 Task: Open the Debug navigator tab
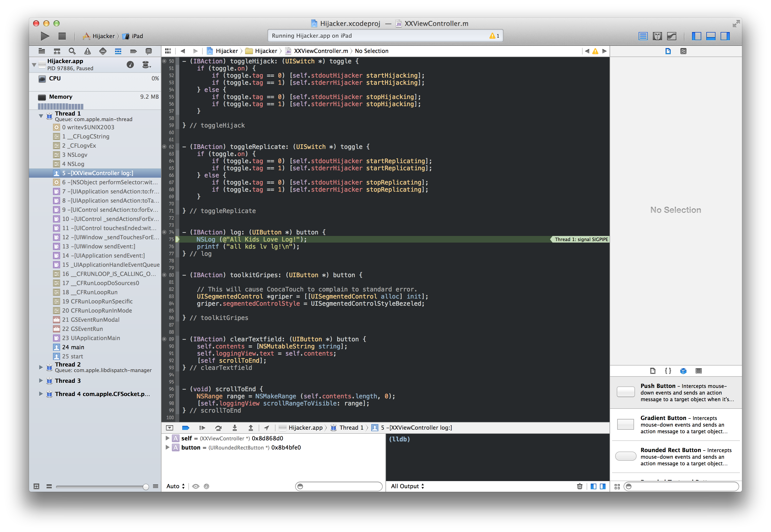(118, 51)
